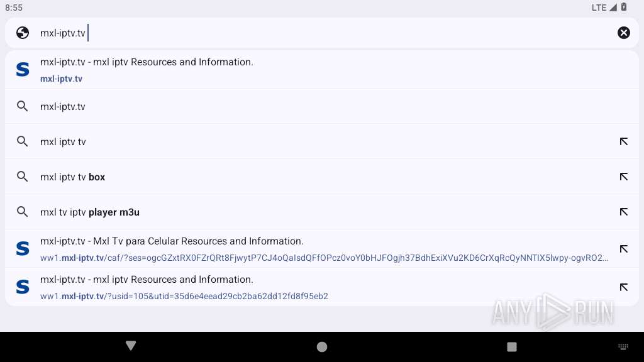644x362 pixels.
Task: Open the bold mxl-iptv.tv URL link
Action: (61, 79)
